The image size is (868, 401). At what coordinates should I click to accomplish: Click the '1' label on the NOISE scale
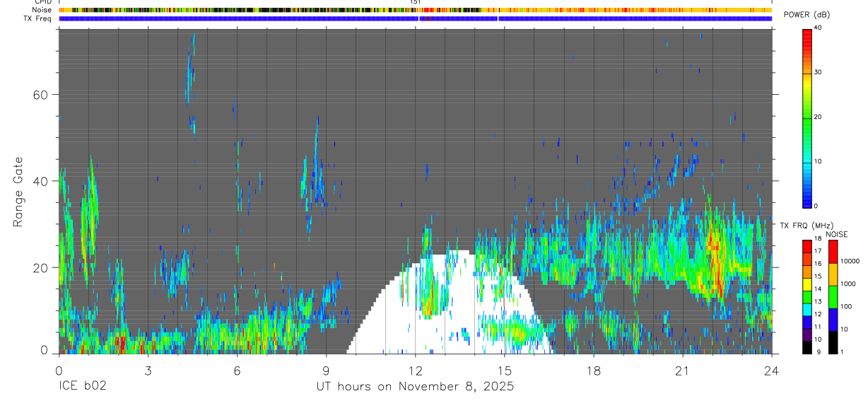pos(842,351)
